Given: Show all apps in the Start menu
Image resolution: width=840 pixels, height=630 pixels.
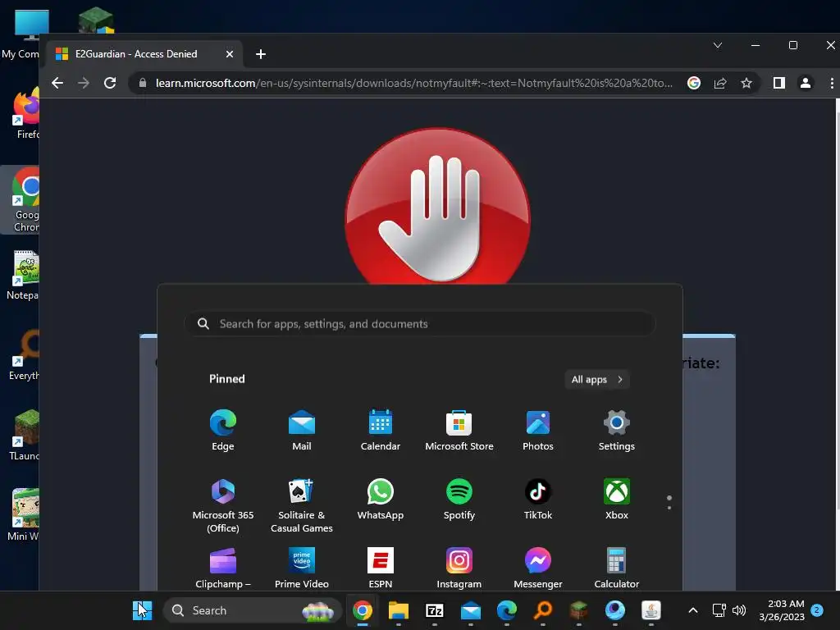Looking at the screenshot, I should click(x=597, y=379).
